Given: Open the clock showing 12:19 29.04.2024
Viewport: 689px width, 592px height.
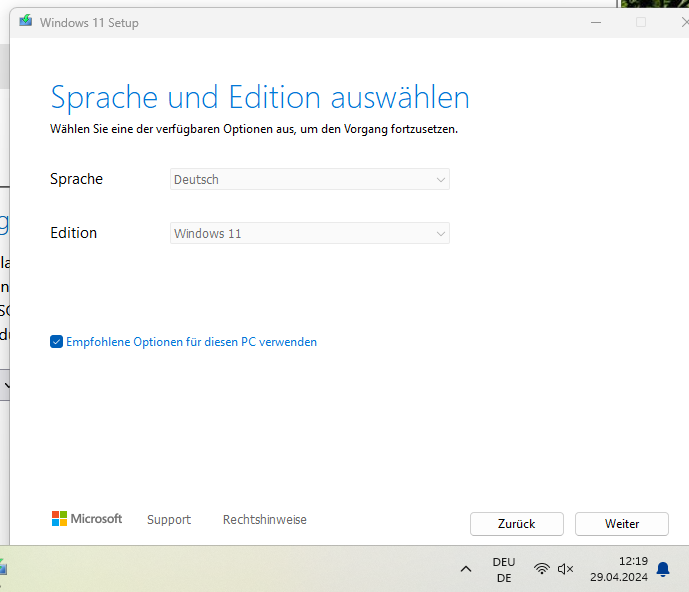Looking at the screenshot, I should 619,569.
